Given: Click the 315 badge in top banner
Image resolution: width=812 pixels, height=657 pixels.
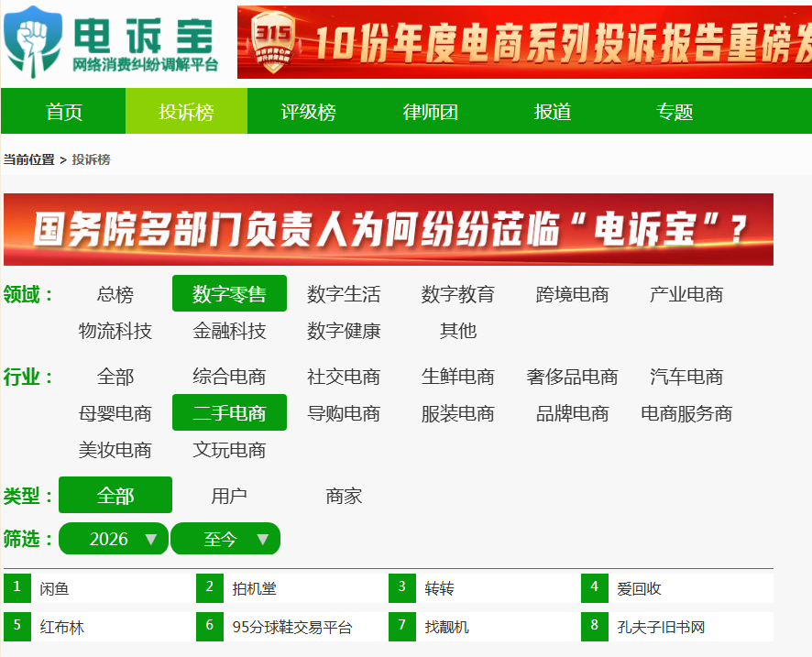Looking at the screenshot, I should pos(274,41).
